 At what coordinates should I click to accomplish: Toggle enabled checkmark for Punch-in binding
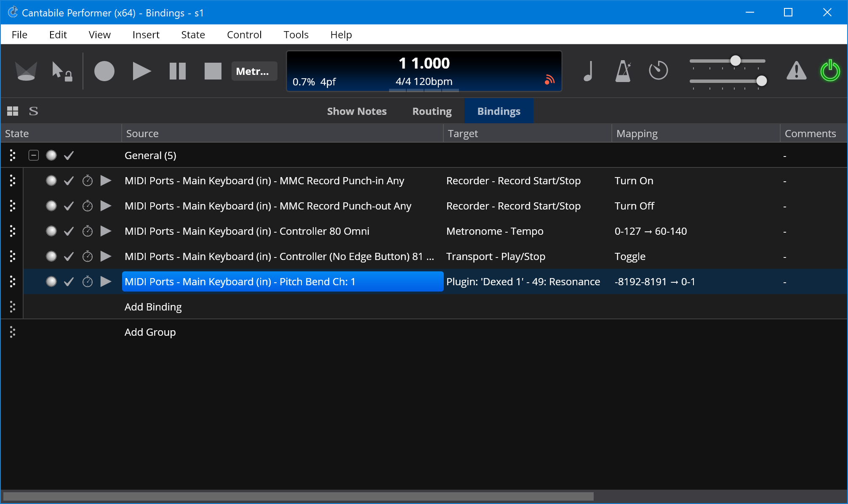click(x=69, y=181)
